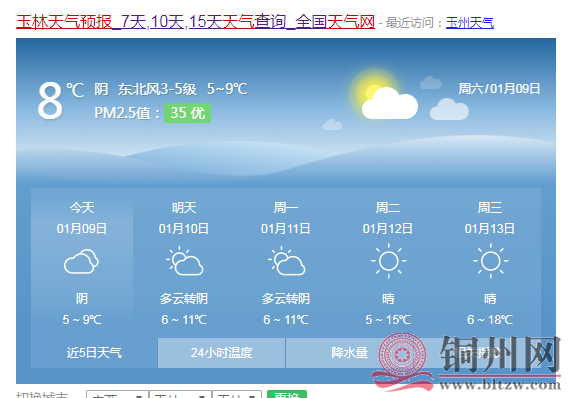The width and height of the screenshot is (574, 398).
Task: Click the 周二 sunny icon
Action: point(388,261)
